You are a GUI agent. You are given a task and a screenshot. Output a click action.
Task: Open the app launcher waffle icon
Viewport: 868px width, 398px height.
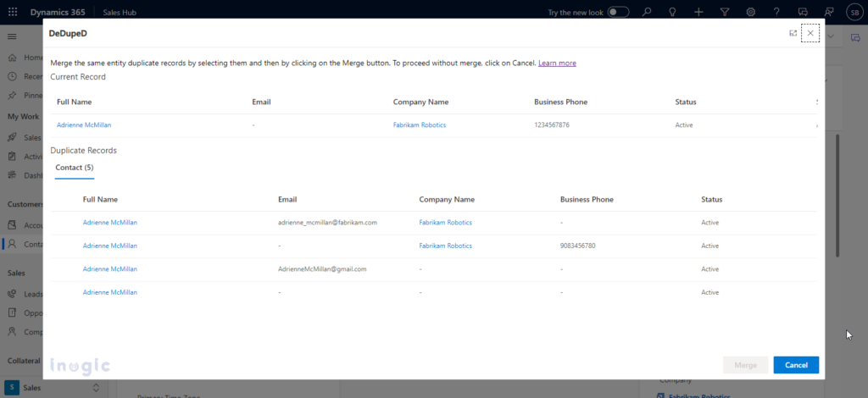click(x=13, y=12)
